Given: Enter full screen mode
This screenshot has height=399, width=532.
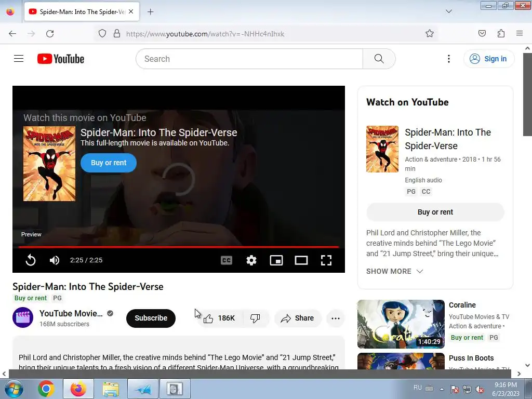Looking at the screenshot, I should [326, 260].
